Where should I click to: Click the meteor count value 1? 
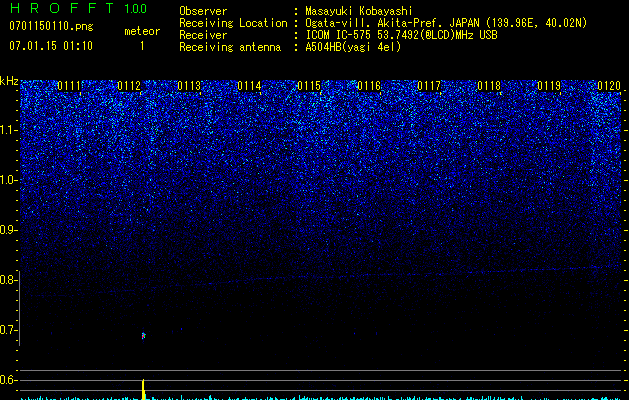(142, 46)
